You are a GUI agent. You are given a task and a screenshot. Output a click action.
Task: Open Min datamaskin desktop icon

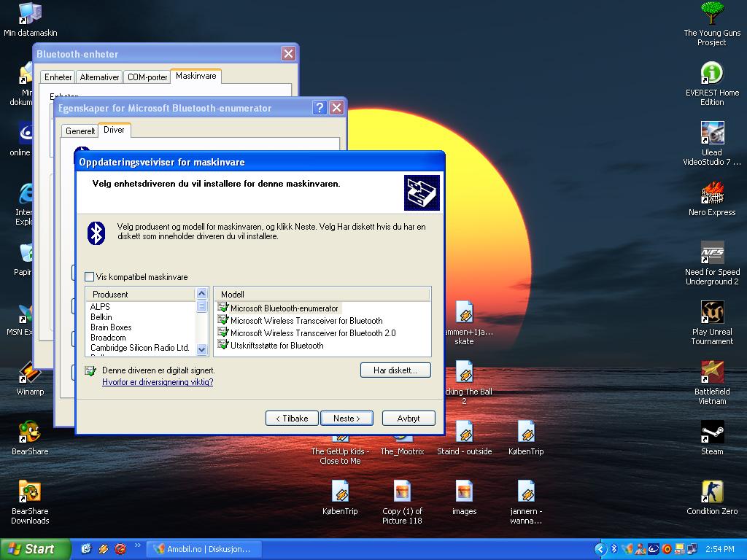click(x=30, y=20)
